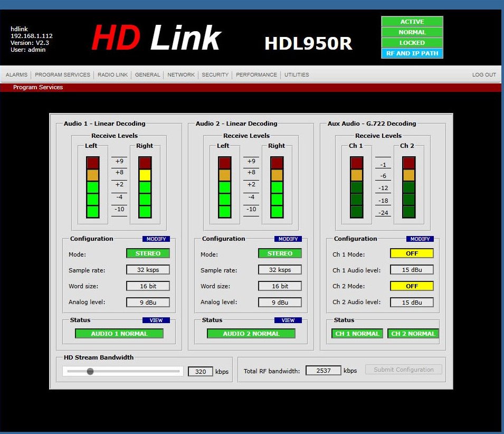
Task: Click the HD Stream Bandwidth 320 kbps field
Action: [x=200, y=371]
